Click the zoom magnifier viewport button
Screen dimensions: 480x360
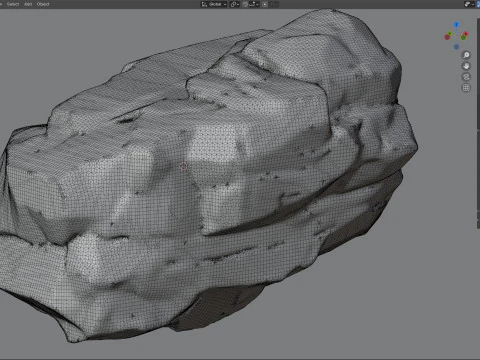point(466,55)
